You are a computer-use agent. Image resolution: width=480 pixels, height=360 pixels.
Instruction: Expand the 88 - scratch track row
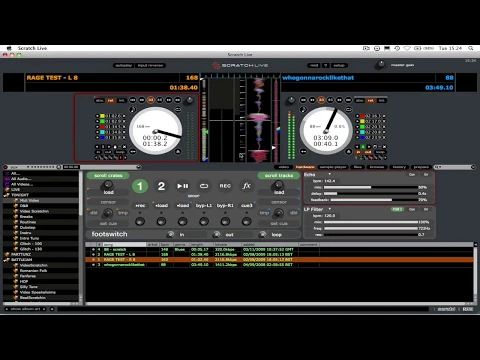pyautogui.click(x=93, y=249)
